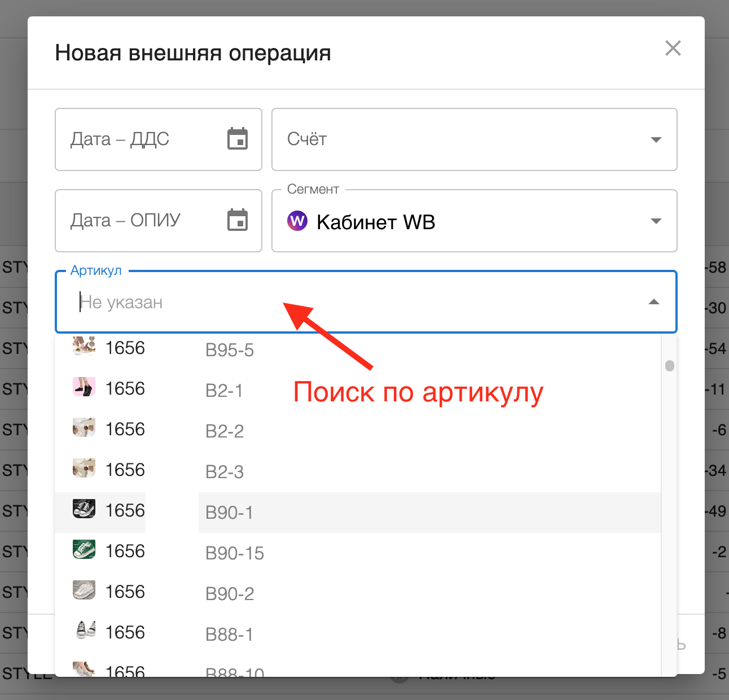Image resolution: width=729 pixels, height=700 pixels.
Task: Click the Счёт account field label
Action: click(307, 139)
